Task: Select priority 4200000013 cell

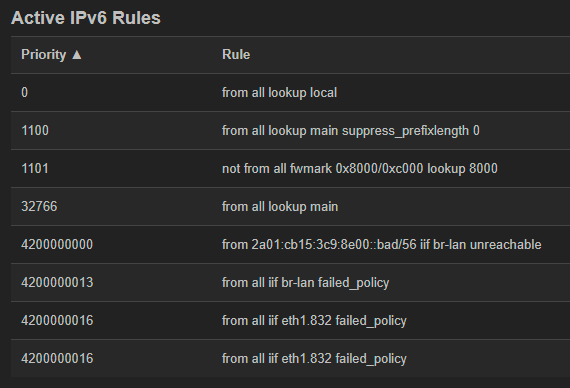Action: [x=57, y=283]
